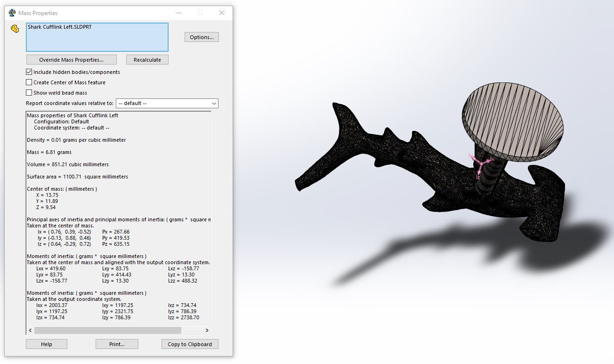Click the horizontal scrollbar left arrow
614x364 pixels.
tap(31, 331)
